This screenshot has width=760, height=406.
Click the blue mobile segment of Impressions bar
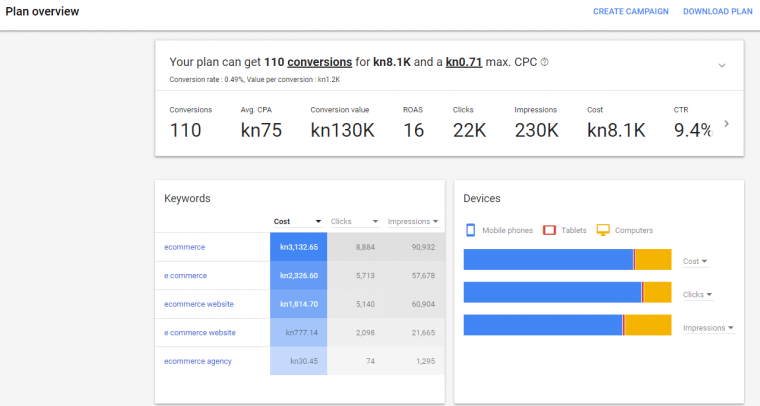point(543,325)
